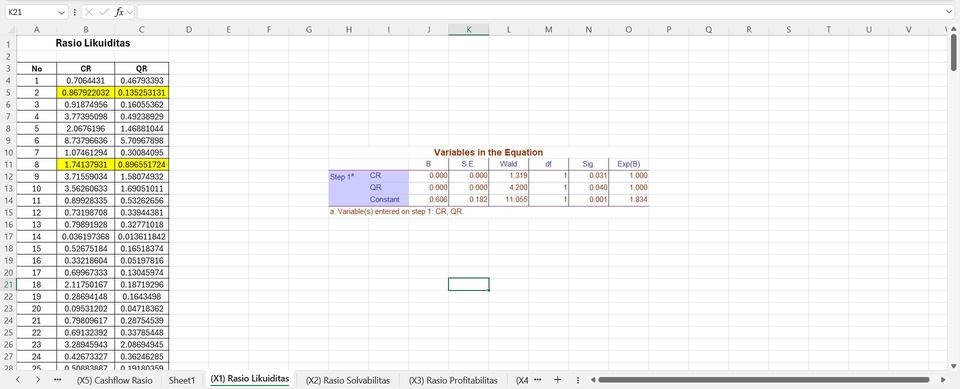The width and height of the screenshot is (960, 389).
Task: Open the Name Box dropdown arrow
Action: click(x=61, y=12)
